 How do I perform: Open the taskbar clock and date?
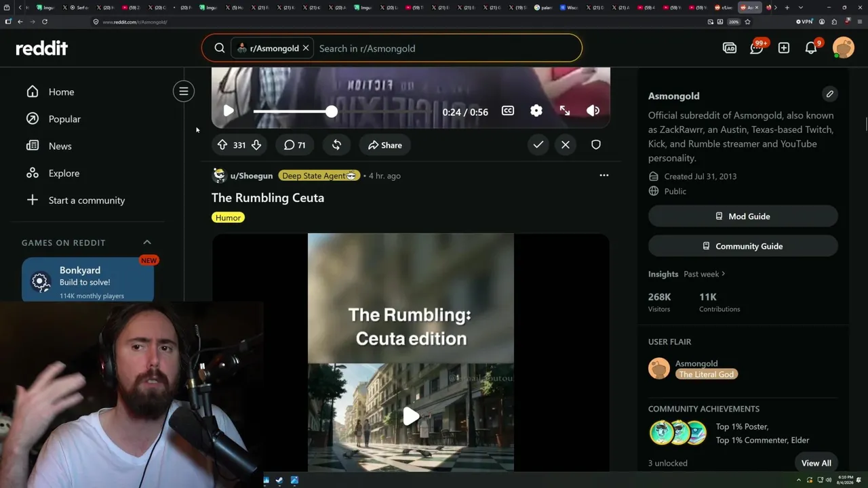coord(845,481)
